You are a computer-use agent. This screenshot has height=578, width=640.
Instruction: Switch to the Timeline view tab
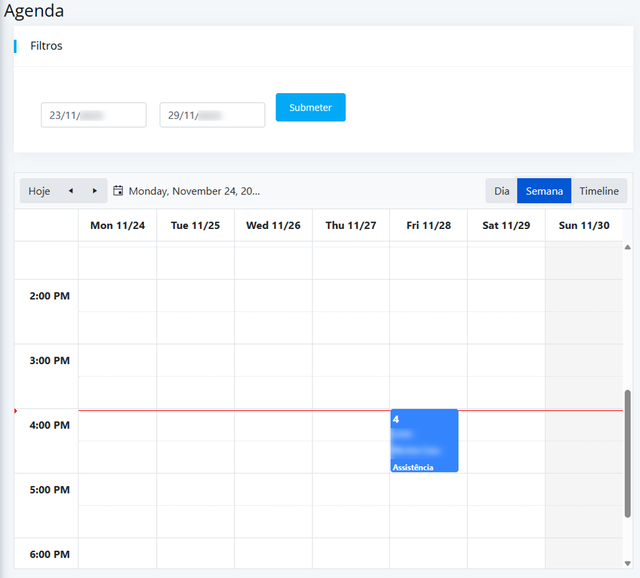coord(599,191)
